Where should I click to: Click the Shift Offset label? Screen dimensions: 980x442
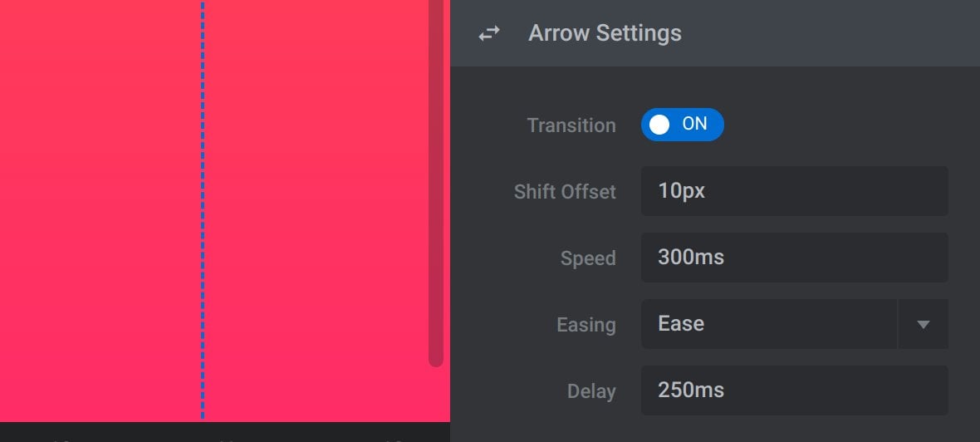(565, 191)
